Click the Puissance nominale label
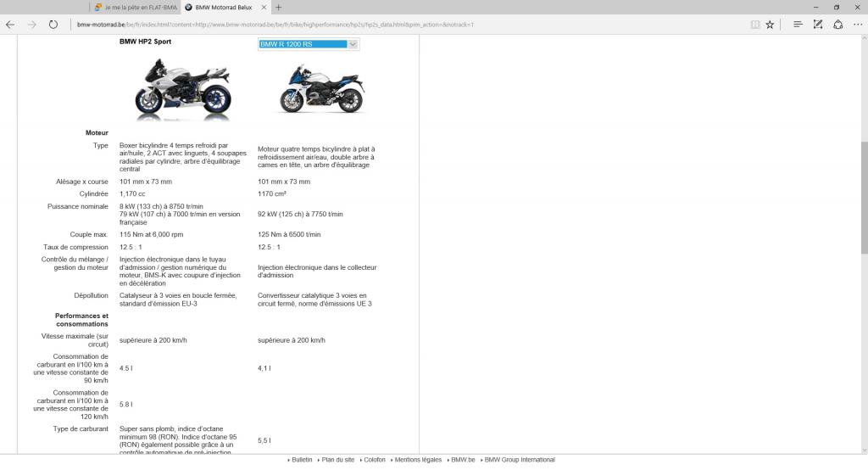This screenshot has width=868, height=470. click(77, 207)
